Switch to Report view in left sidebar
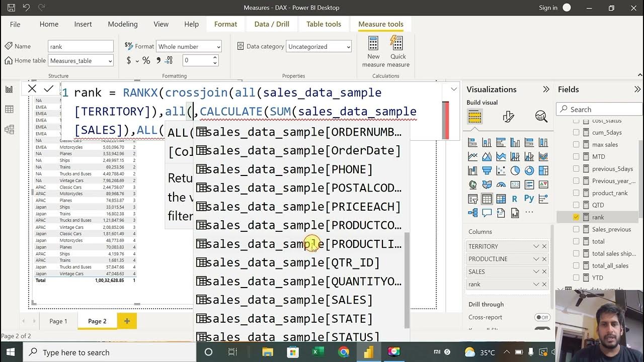 9,89
